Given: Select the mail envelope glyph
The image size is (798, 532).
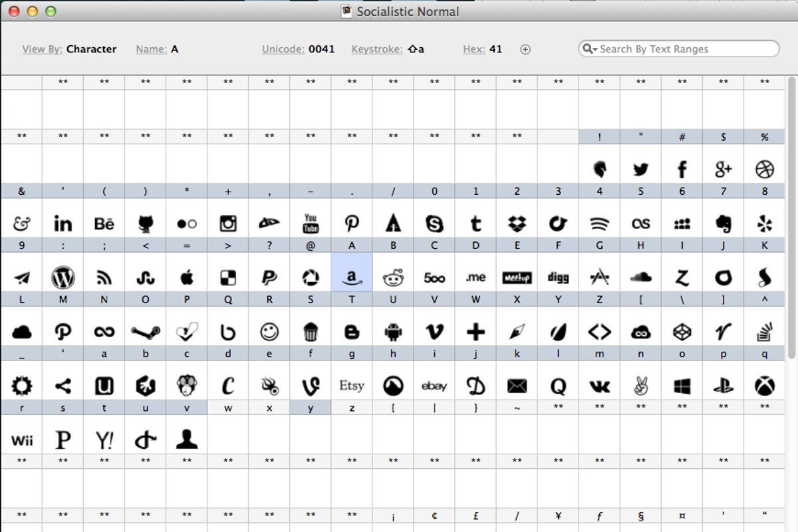Looking at the screenshot, I should click(x=517, y=386).
